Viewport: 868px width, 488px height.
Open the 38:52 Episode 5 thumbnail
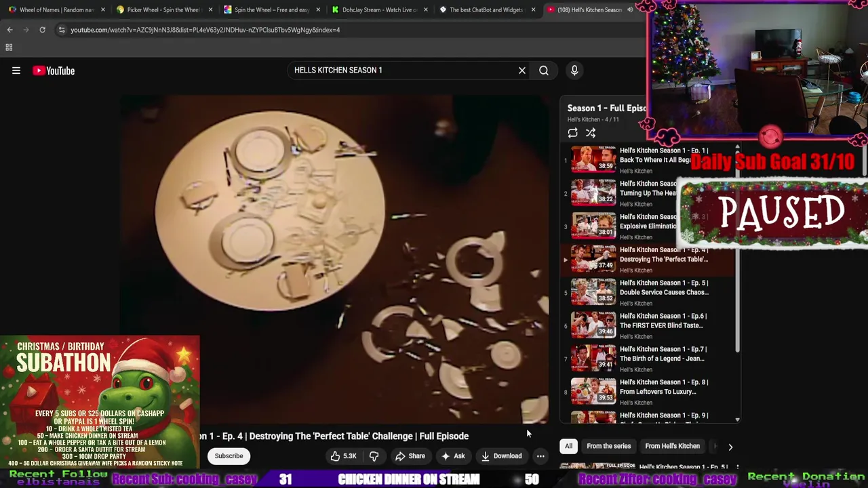(593, 292)
